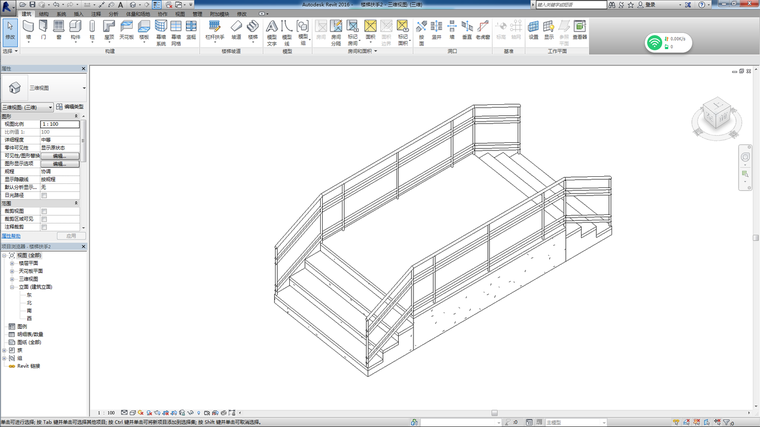Expand the 房间和面积 panel dropdown arrow
The width and height of the screenshot is (760, 427).
coord(376,51)
